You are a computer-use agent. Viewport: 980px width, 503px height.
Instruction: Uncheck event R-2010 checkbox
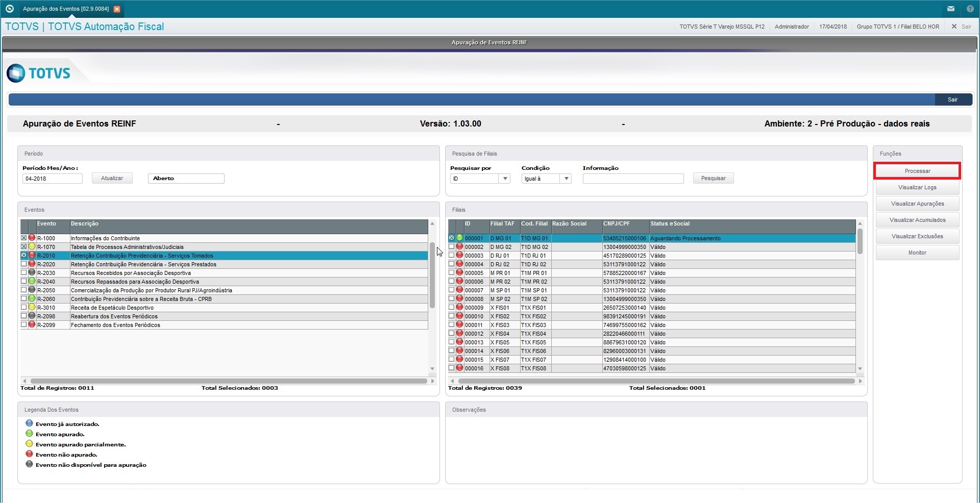tap(23, 255)
